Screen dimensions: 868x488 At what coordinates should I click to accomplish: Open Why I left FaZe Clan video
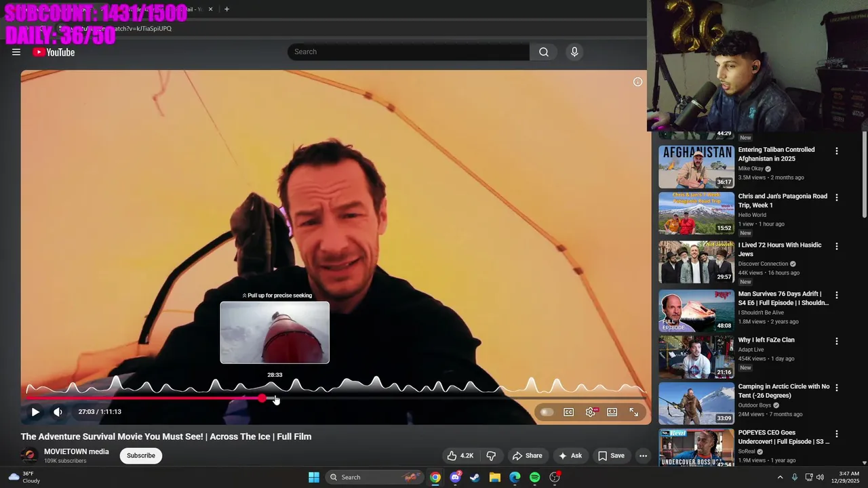click(766, 340)
